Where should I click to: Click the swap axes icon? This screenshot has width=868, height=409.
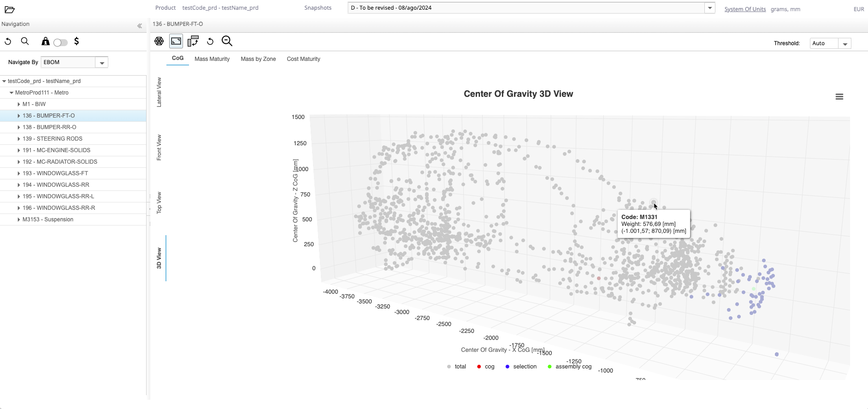pos(193,41)
